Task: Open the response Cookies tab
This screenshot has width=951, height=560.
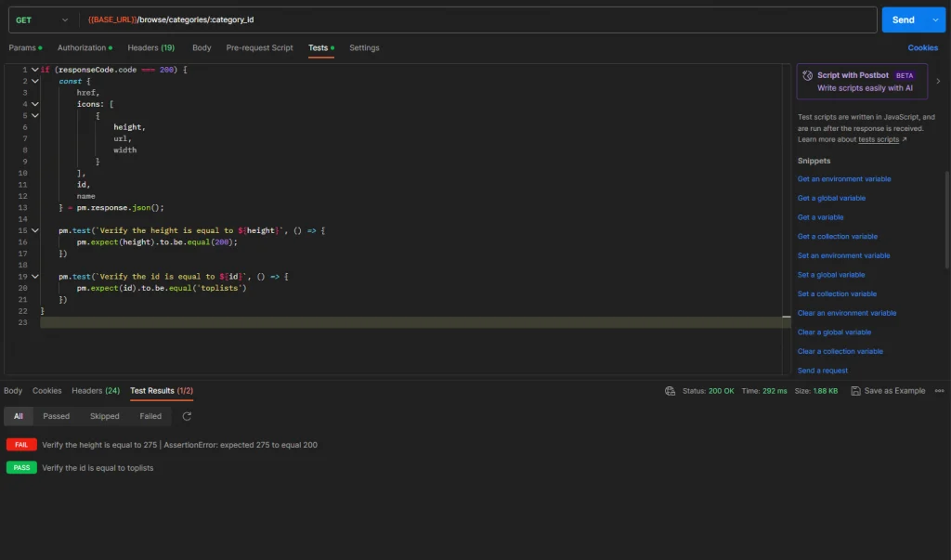Action: (46, 391)
